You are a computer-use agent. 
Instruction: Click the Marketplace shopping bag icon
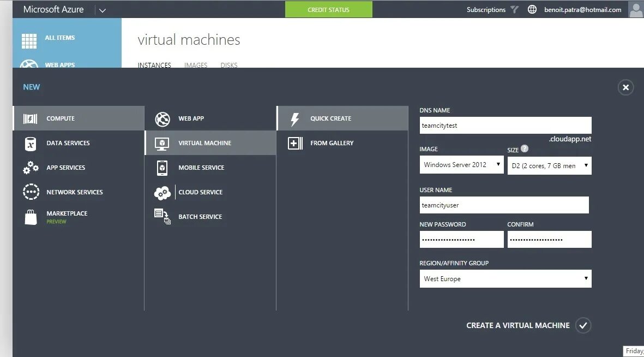[31, 217]
